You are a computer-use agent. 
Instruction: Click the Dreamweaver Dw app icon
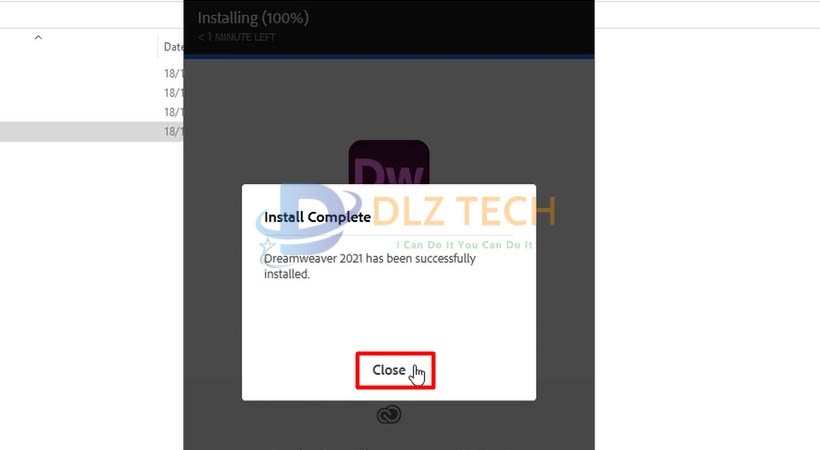pos(389,162)
